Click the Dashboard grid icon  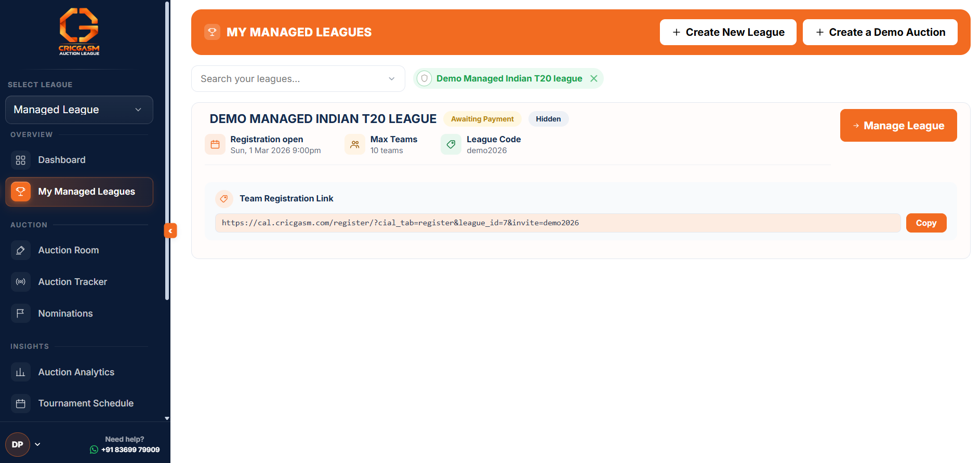[21, 160]
